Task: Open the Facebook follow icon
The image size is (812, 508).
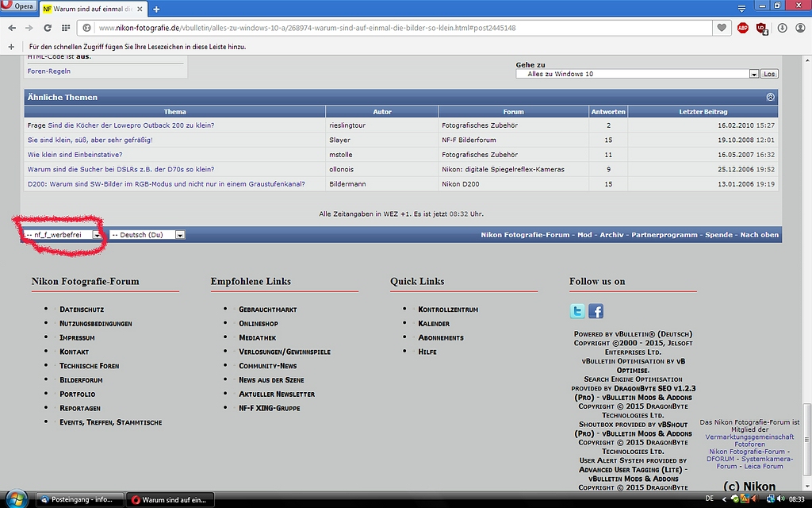Action: (x=596, y=311)
